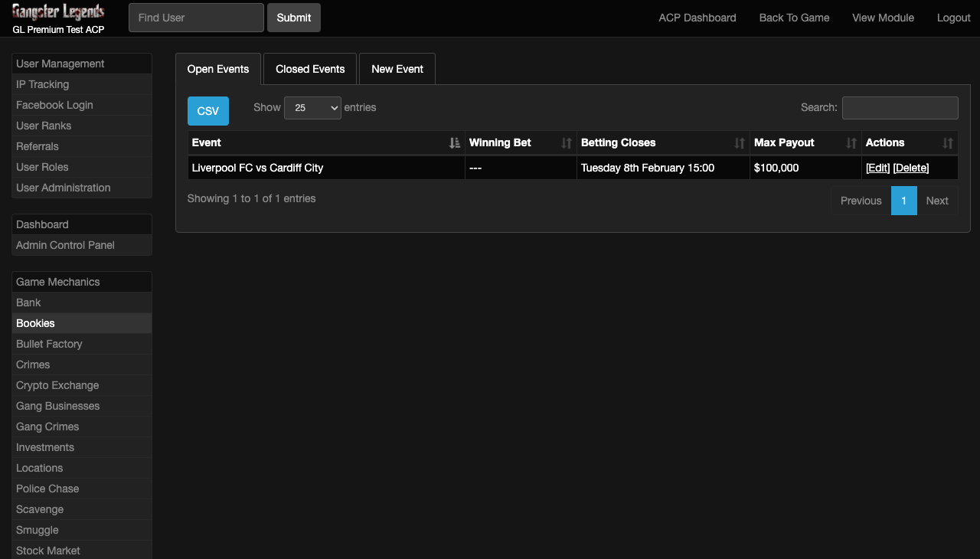Go to ACP Dashboard in the top nav

tap(697, 18)
